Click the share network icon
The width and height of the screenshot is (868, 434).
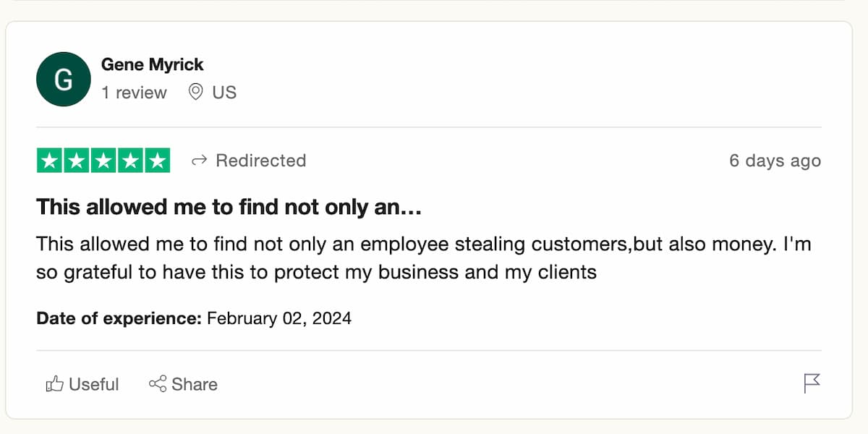pos(158,384)
